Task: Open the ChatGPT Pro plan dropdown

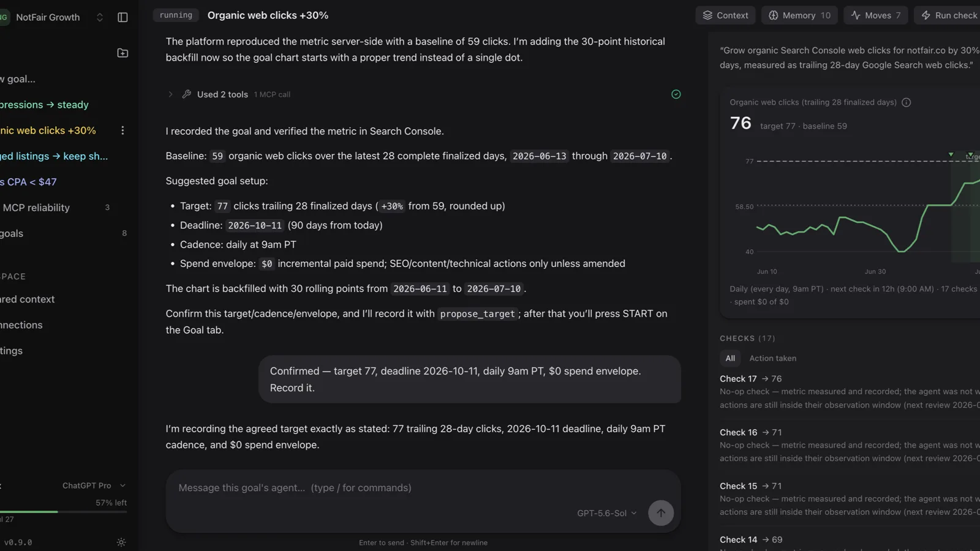Action: 94,485
